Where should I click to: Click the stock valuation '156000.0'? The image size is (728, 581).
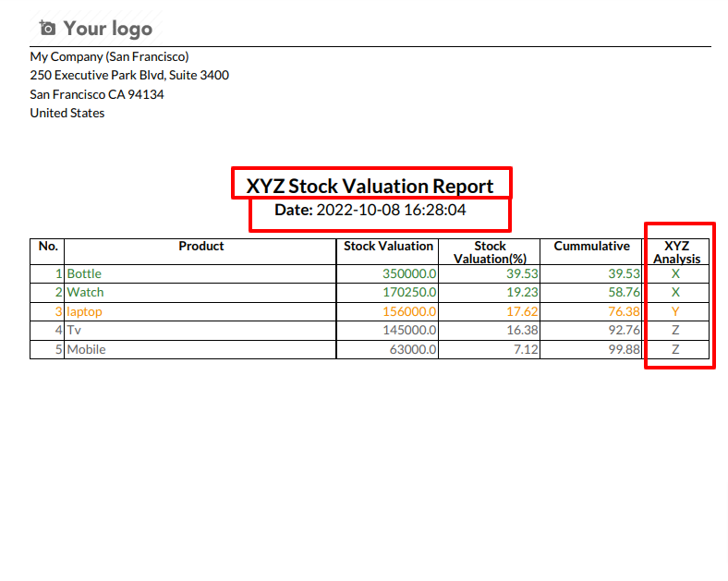(x=409, y=312)
